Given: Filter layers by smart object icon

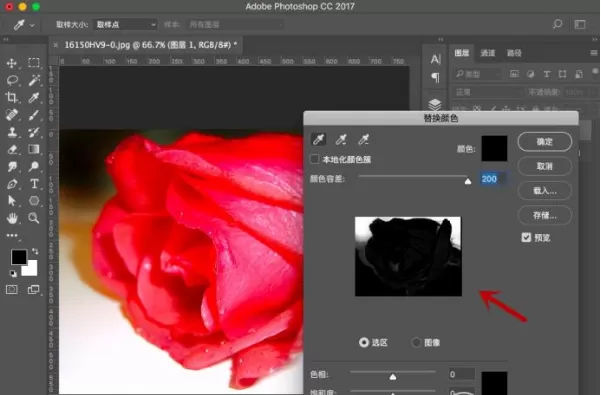Looking at the screenshot, I should [x=579, y=74].
